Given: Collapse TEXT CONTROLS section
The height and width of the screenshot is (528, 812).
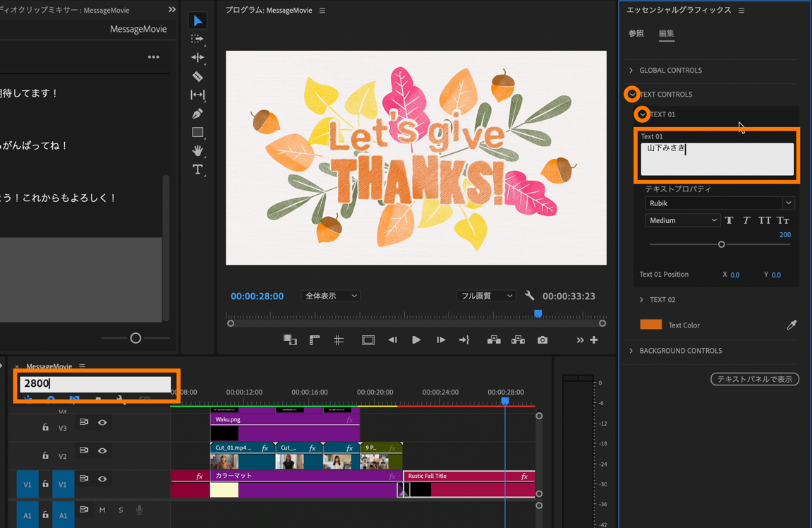Looking at the screenshot, I should pyautogui.click(x=632, y=95).
